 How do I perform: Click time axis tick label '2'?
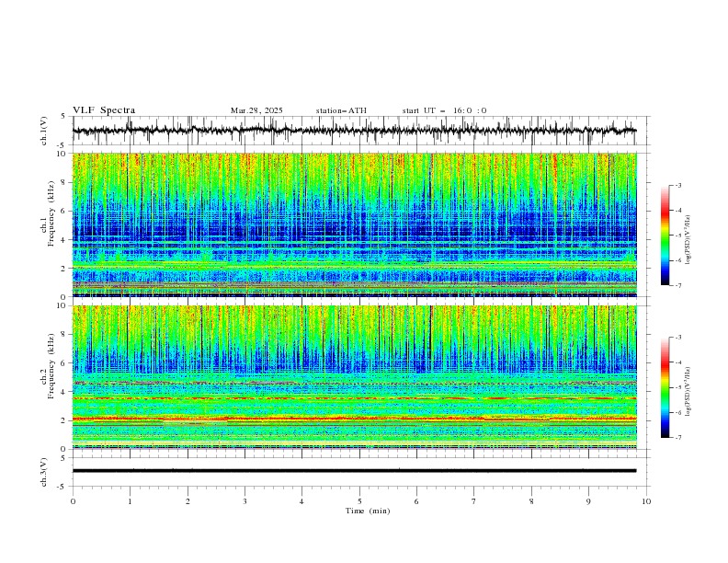(x=188, y=501)
